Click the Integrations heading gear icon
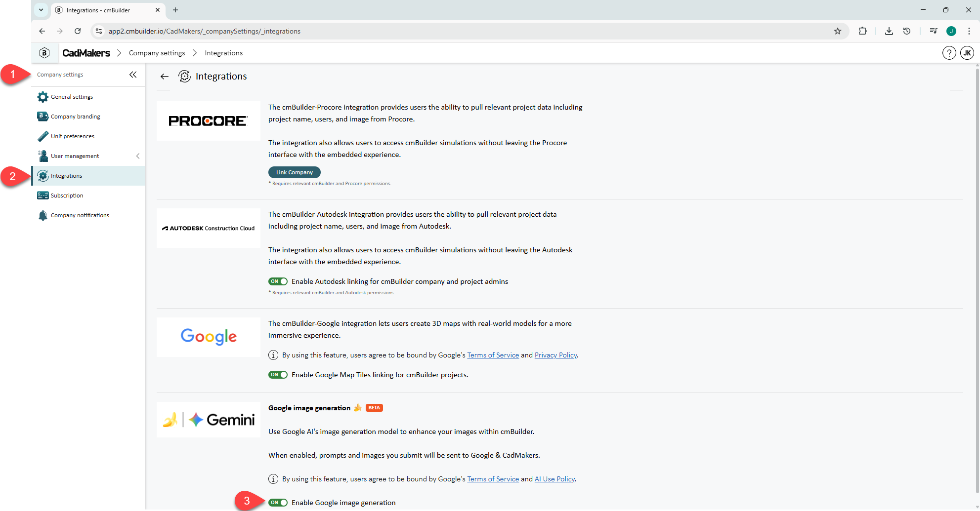Viewport: 980px width, 511px height. (x=184, y=77)
